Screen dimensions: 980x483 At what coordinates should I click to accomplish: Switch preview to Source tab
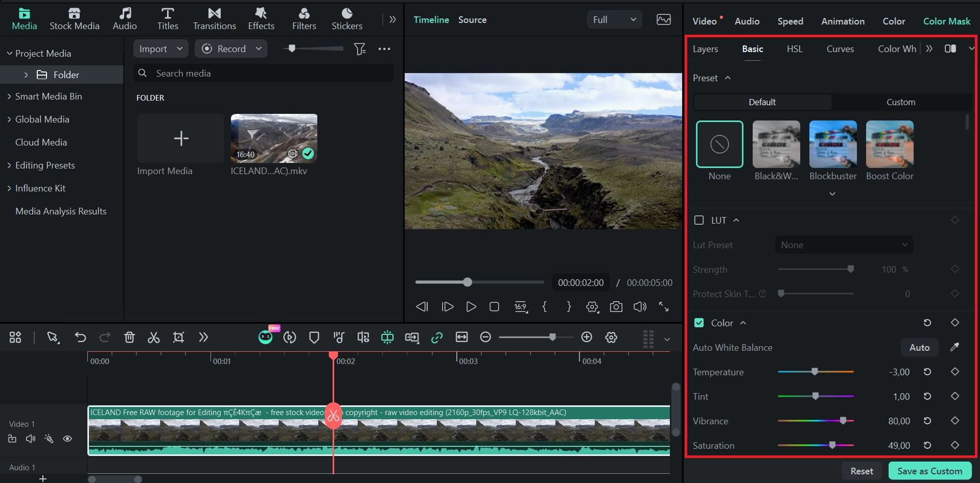[x=472, y=19]
